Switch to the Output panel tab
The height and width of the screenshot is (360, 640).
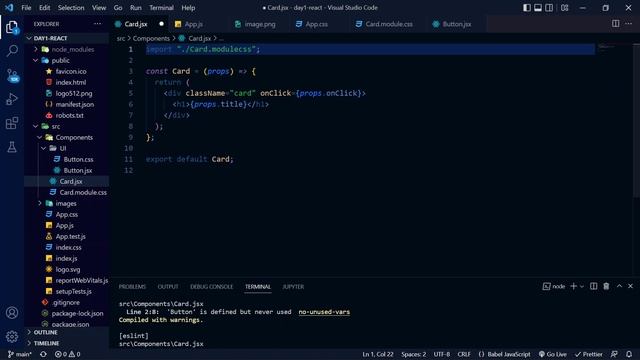point(168,287)
